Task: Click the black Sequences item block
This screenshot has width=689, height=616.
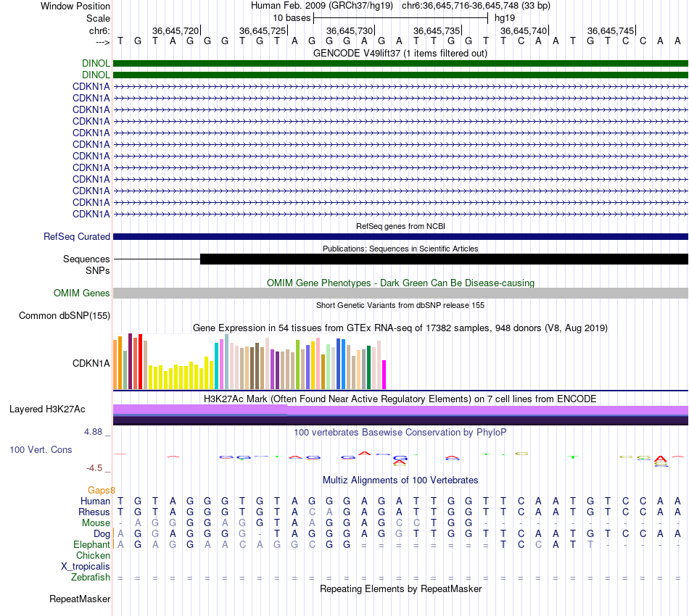Action: (x=444, y=259)
